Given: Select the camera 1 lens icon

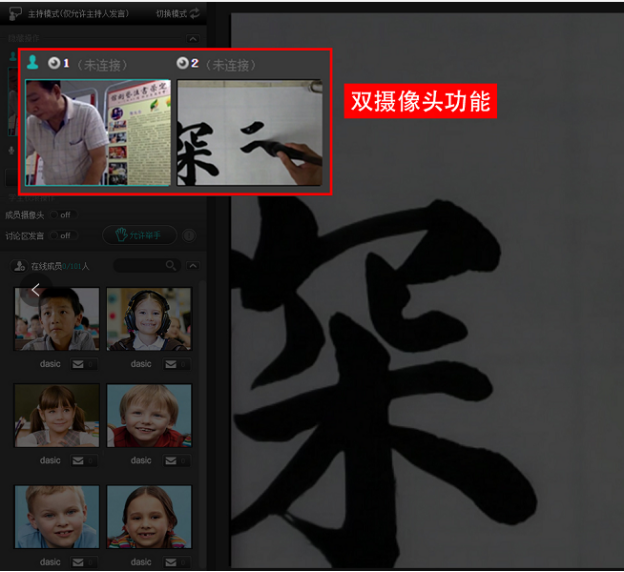Looking at the screenshot, I should click(54, 63).
